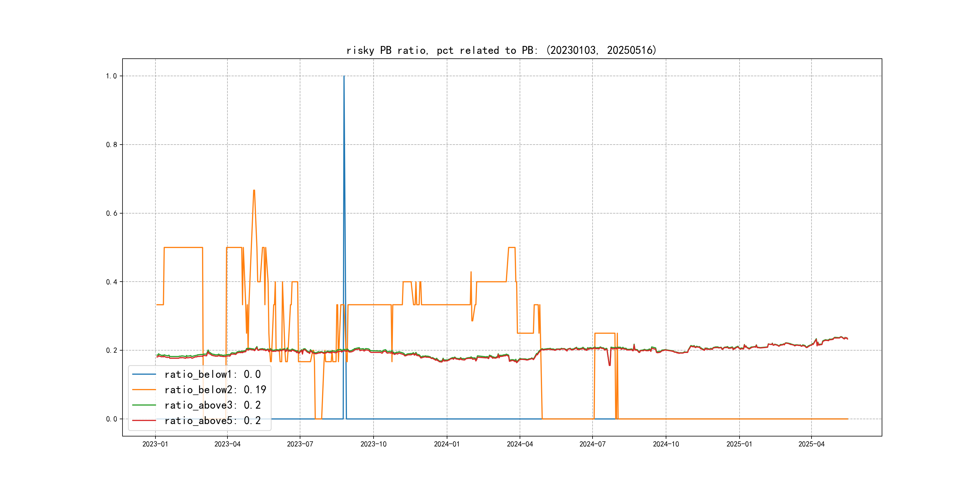Select the 'ratio_below2: 0.19' legend label
The width and height of the screenshot is (980, 490).
(x=215, y=390)
